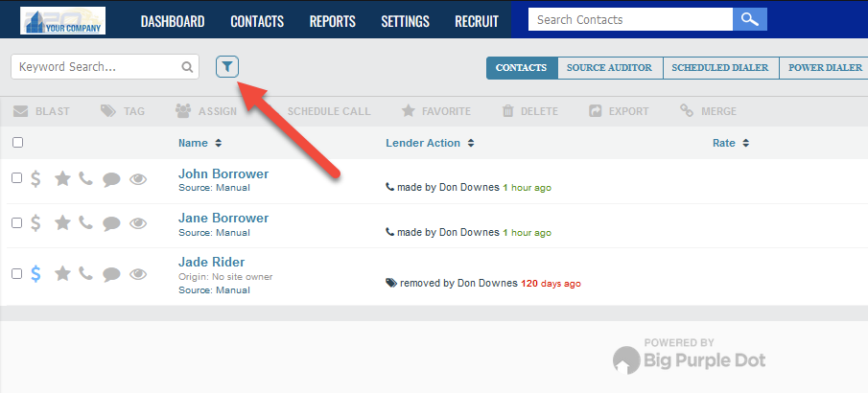Click eye icon for John Borrower
The height and width of the screenshot is (393, 868).
pyautogui.click(x=138, y=179)
